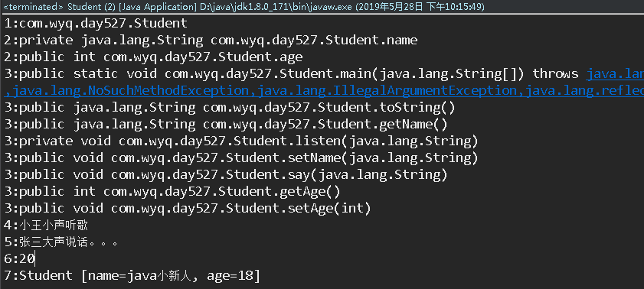
Task: Click the private void Student.listen line
Action: 241,141
